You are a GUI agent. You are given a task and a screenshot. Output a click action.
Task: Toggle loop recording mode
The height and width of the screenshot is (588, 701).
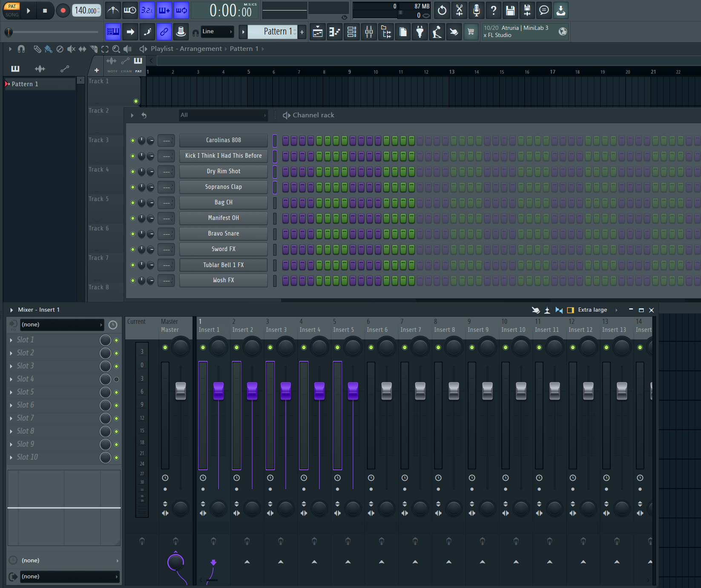[181, 10]
